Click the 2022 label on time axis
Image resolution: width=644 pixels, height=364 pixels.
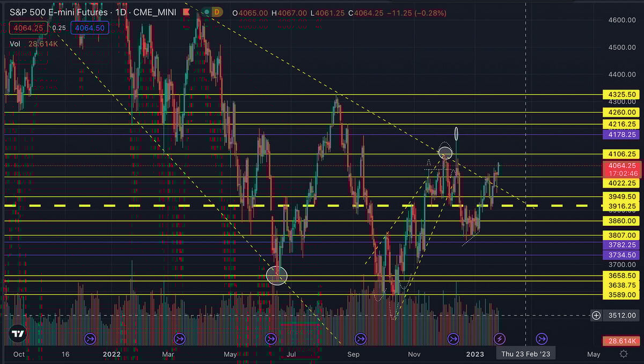pyautogui.click(x=111, y=354)
